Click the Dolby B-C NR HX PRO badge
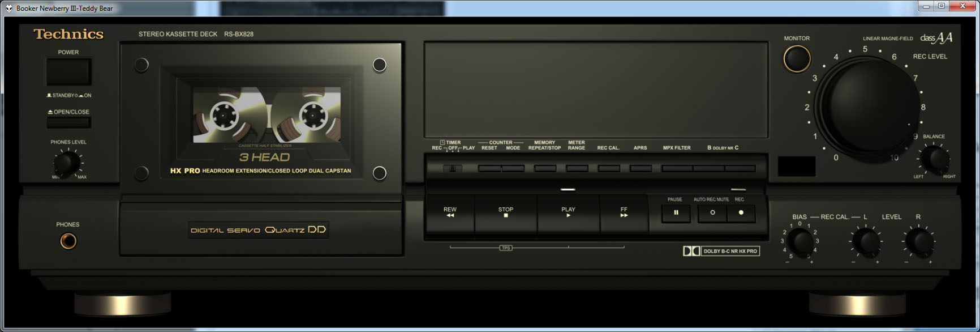This screenshot has width=980, height=332. 721,251
